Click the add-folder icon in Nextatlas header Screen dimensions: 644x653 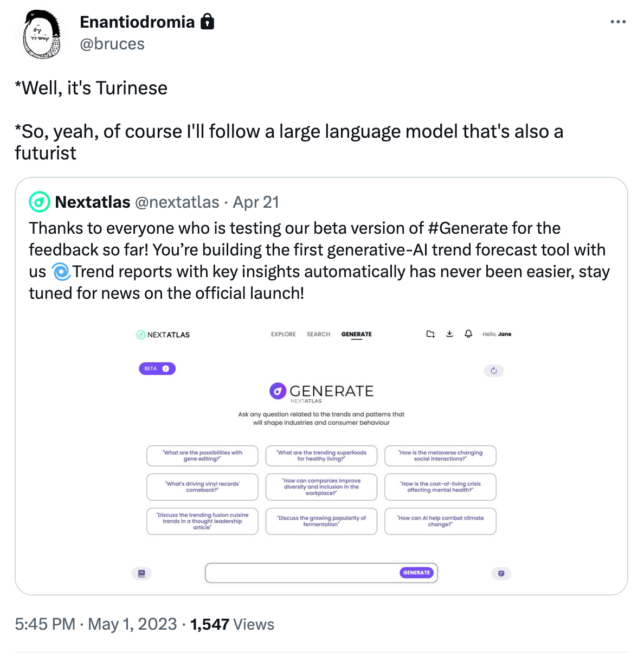pyautogui.click(x=430, y=334)
